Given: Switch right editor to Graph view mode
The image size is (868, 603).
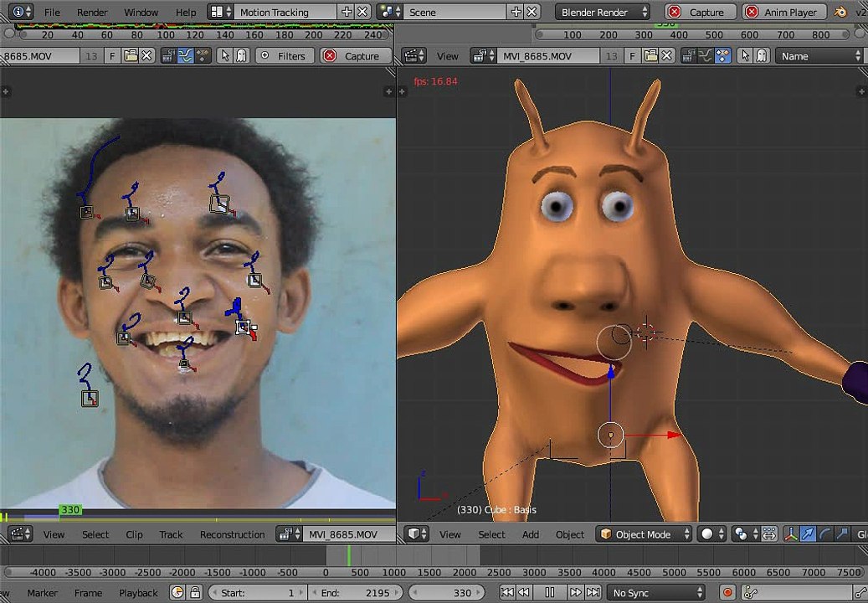Looking at the screenshot, I should coord(706,56).
